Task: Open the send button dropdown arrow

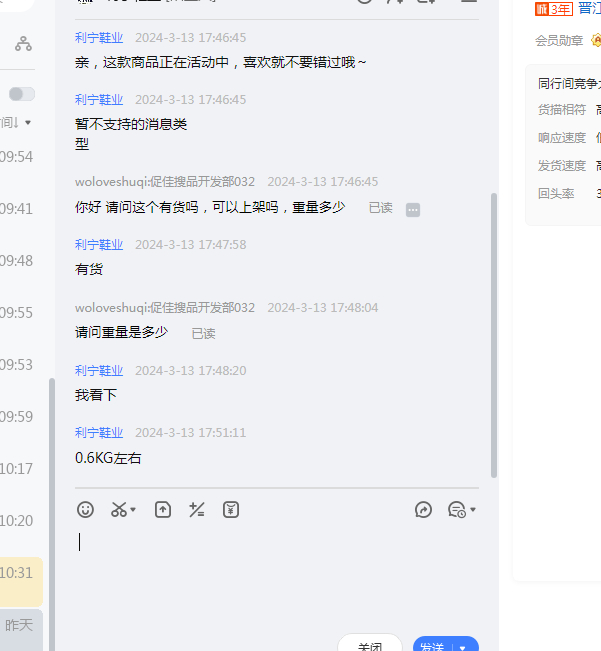Action: tap(463, 647)
